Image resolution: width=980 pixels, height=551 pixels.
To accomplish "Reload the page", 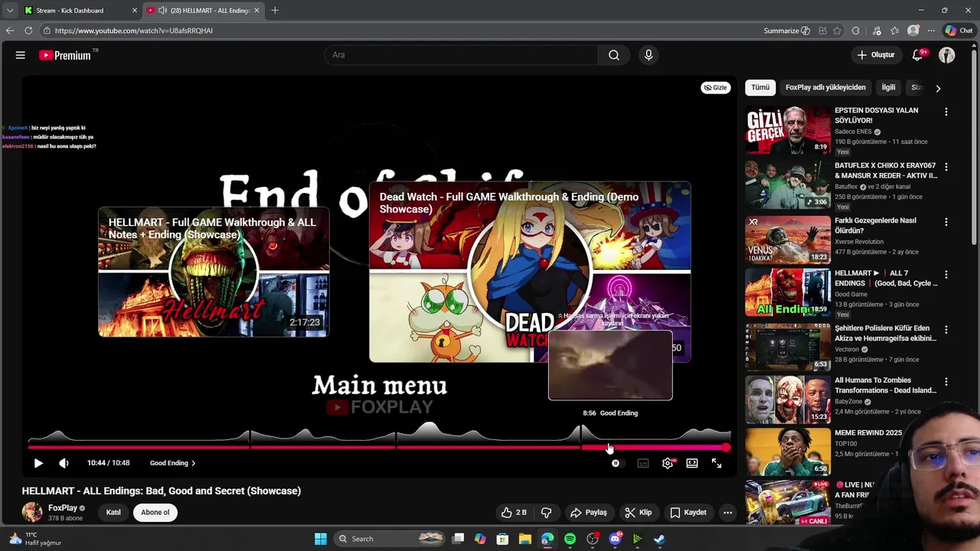I will [28, 31].
